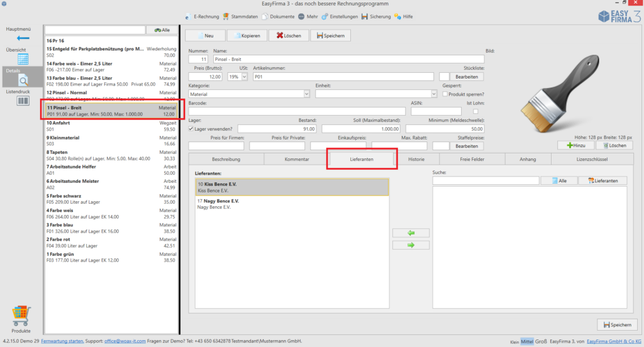Open the Listendruck barcode icon

point(23,101)
